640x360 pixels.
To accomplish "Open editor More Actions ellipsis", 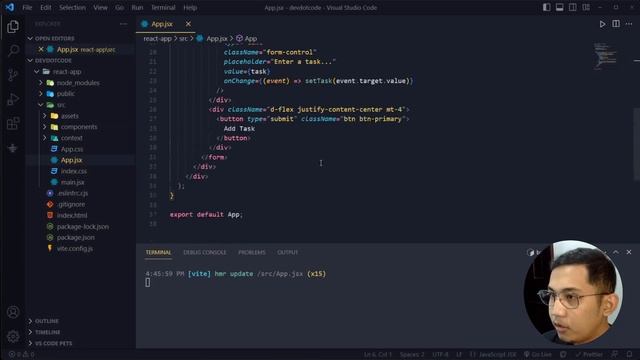I will click(x=629, y=24).
